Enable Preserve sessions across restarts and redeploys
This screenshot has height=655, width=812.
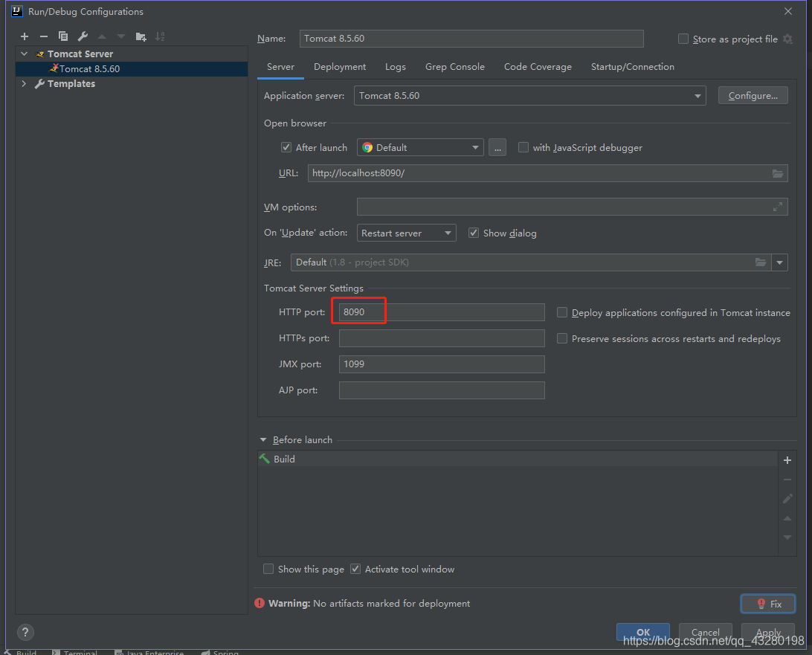[x=562, y=338]
